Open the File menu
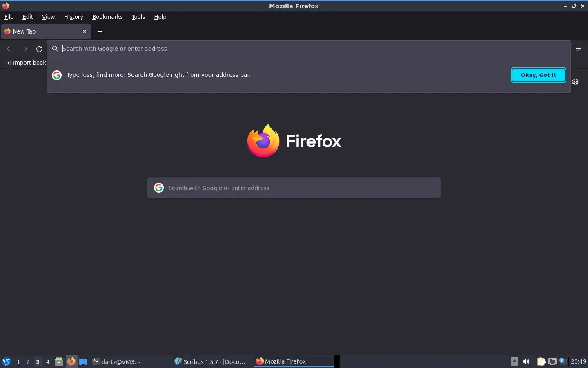This screenshot has width=588, height=368. tap(9, 17)
